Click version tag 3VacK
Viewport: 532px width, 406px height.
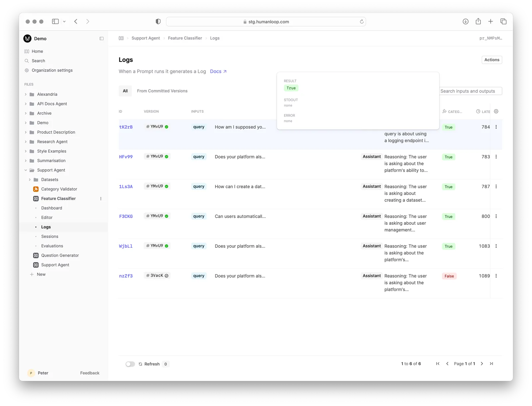pyautogui.click(x=157, y=276)
